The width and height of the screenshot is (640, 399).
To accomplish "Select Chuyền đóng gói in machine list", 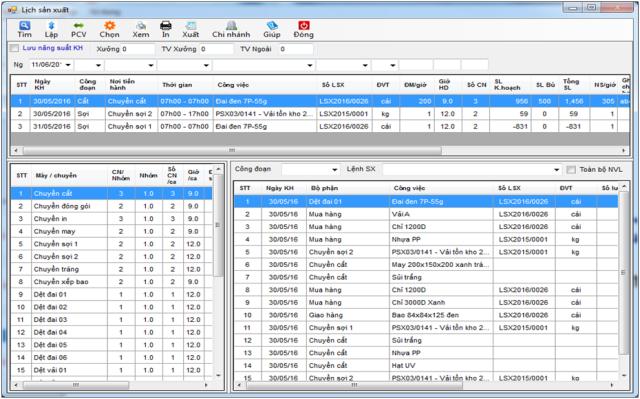I will pos(112,206).
